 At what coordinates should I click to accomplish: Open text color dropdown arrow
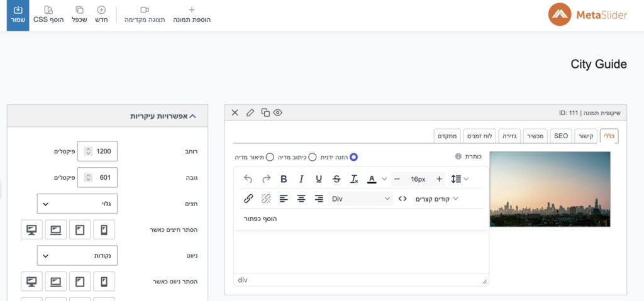384,178
